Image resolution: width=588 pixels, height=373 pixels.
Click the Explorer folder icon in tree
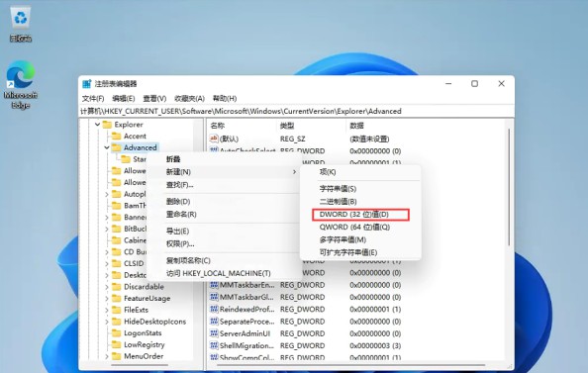coord(107,125)
